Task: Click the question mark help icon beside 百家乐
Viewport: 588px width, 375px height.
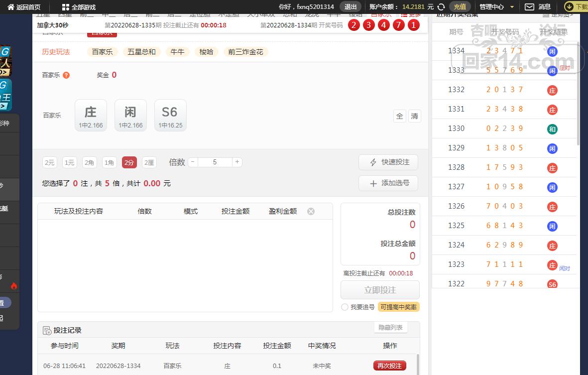Action: pyautogui.click(x=66, y=75)
